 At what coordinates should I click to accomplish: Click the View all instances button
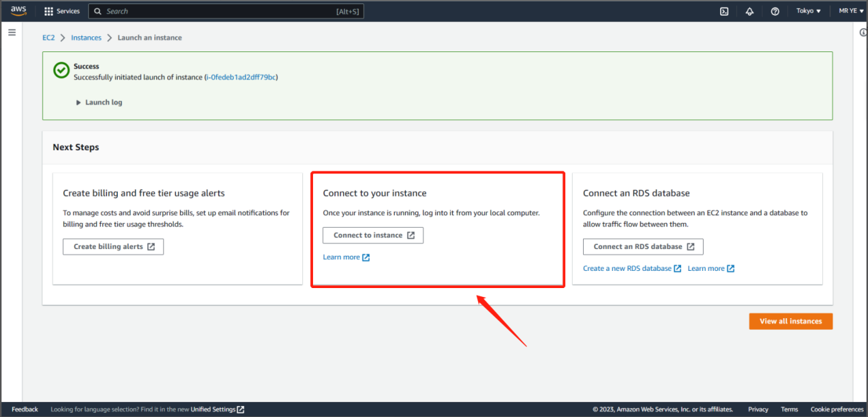tap(791, 321)
